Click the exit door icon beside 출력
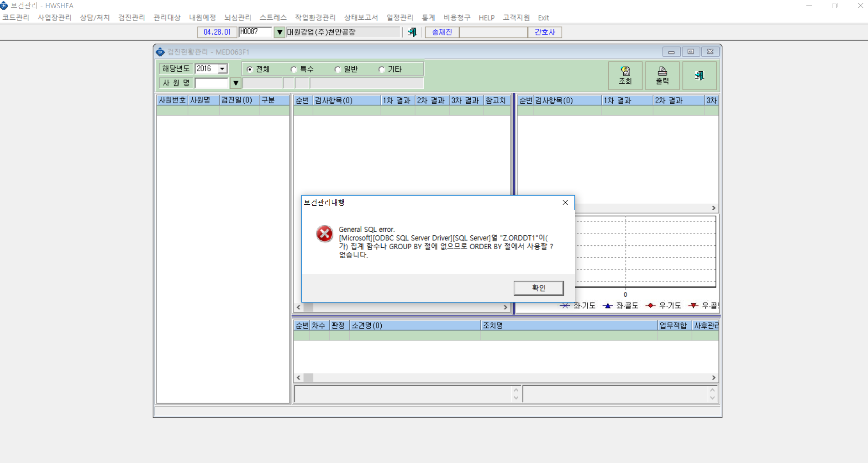The image size is (868, 463). click(699, 75)
